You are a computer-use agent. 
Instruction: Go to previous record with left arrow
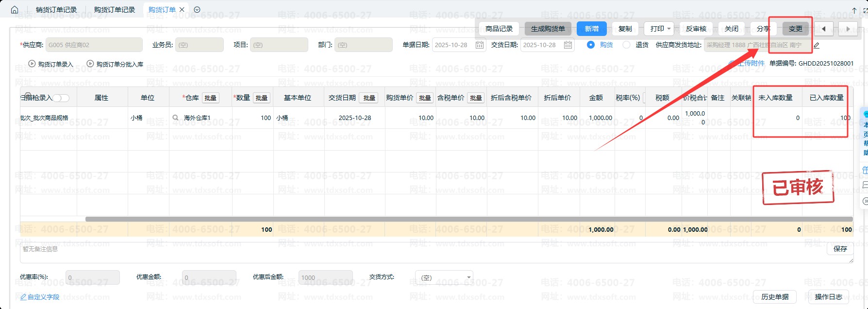(823, 29)
